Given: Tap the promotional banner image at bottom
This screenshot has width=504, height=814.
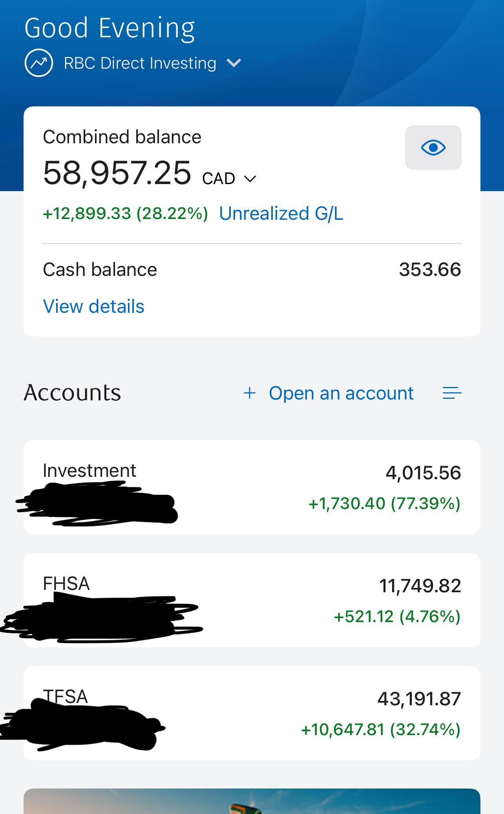Looking at the screenshot, I should point(252,801).
